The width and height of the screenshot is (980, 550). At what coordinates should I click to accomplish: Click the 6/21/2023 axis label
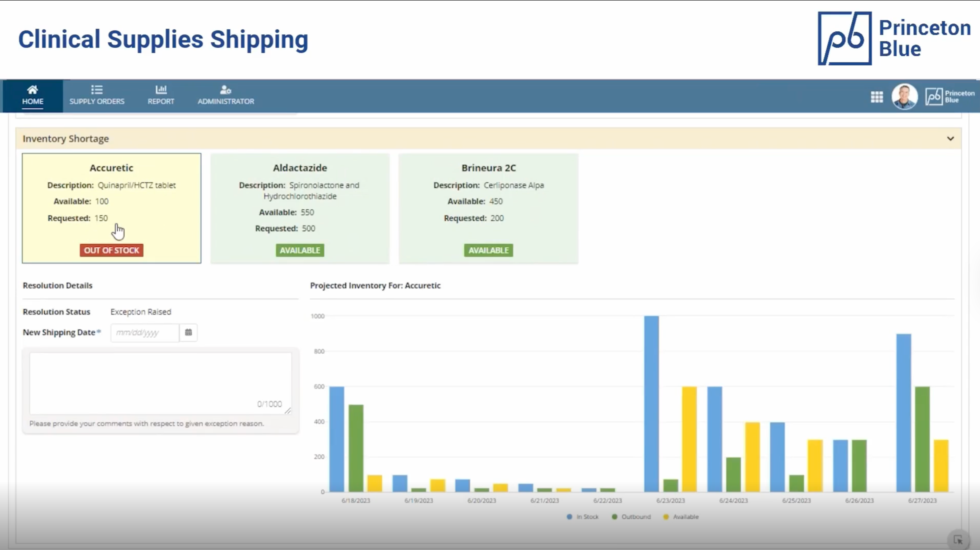[544, 501]
